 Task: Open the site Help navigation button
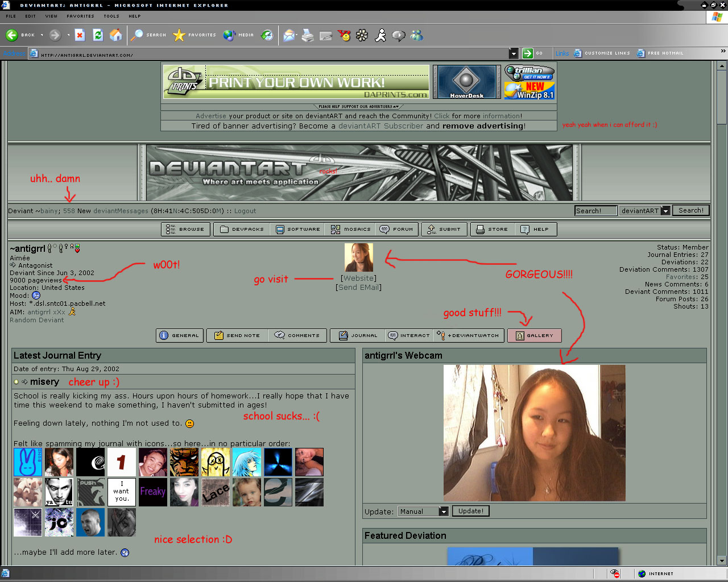pyautogui.click(x=535, y=230)
